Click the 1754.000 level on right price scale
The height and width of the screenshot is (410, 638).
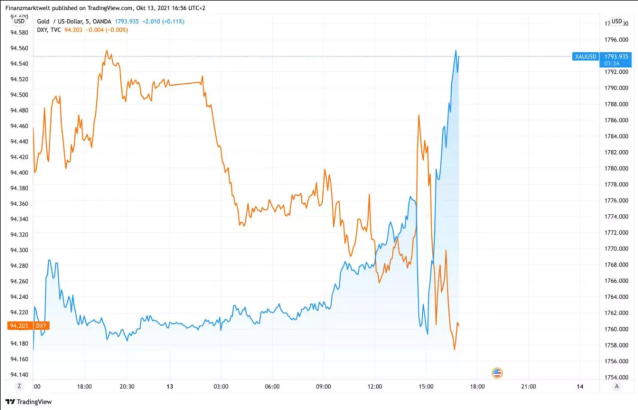615,377
